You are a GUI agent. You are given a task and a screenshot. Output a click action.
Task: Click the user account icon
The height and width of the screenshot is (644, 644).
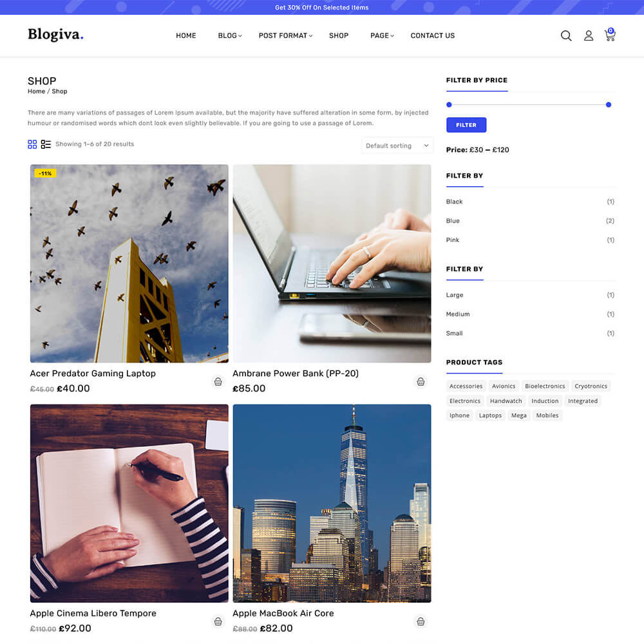coord(589,36)
